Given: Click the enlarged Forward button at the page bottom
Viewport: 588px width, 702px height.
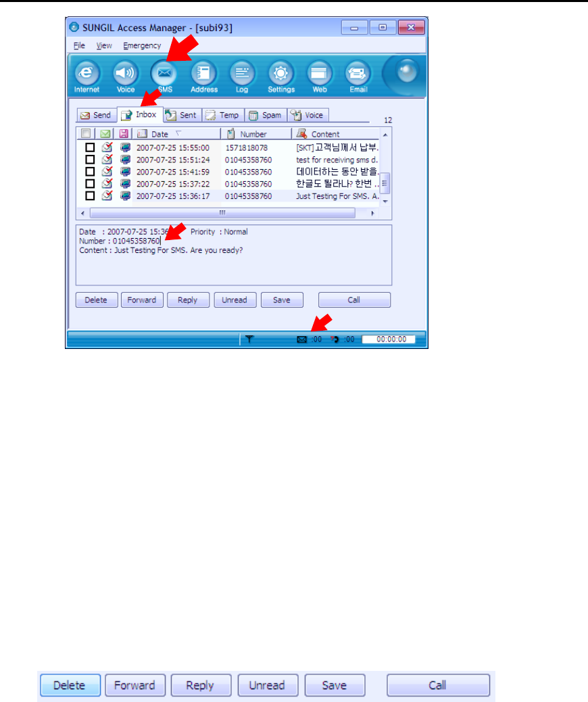Looking at the screenshot, I should point(135,686).
